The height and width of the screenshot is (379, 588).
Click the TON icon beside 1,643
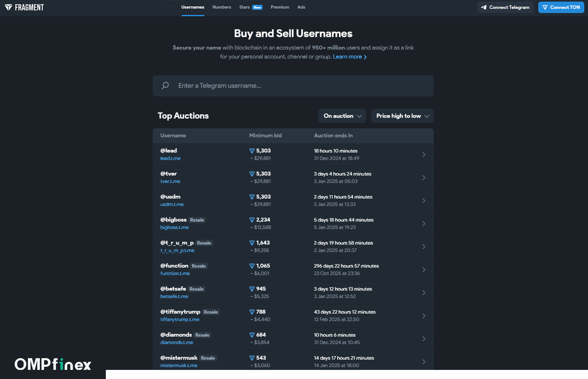point(252,243)
